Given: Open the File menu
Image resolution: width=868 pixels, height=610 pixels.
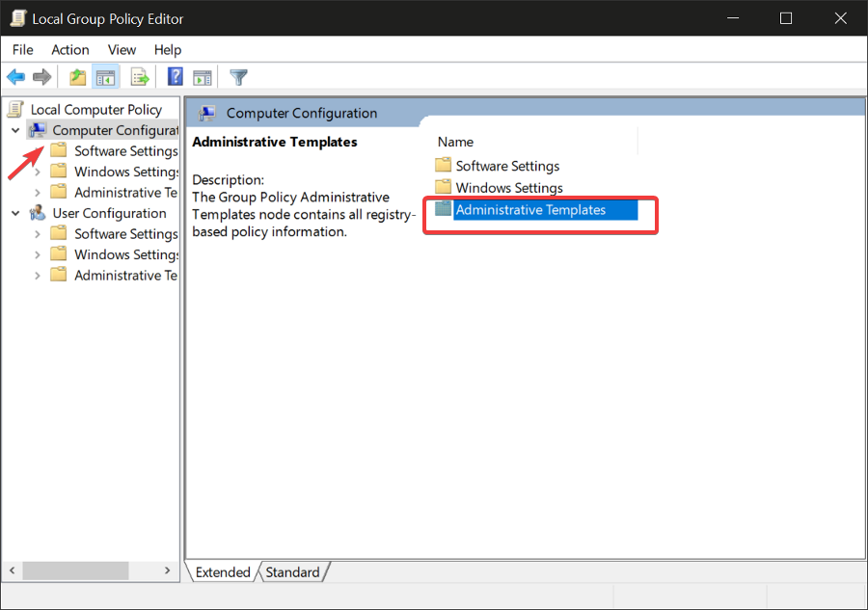Looking at the screenshot, I should coord(23,50).
